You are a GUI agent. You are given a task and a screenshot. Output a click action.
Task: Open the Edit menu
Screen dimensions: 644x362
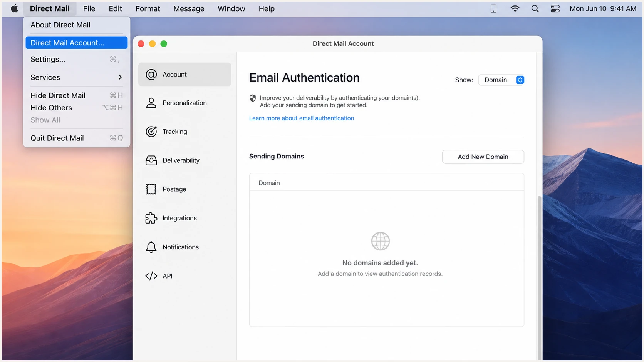pos(115,8)
